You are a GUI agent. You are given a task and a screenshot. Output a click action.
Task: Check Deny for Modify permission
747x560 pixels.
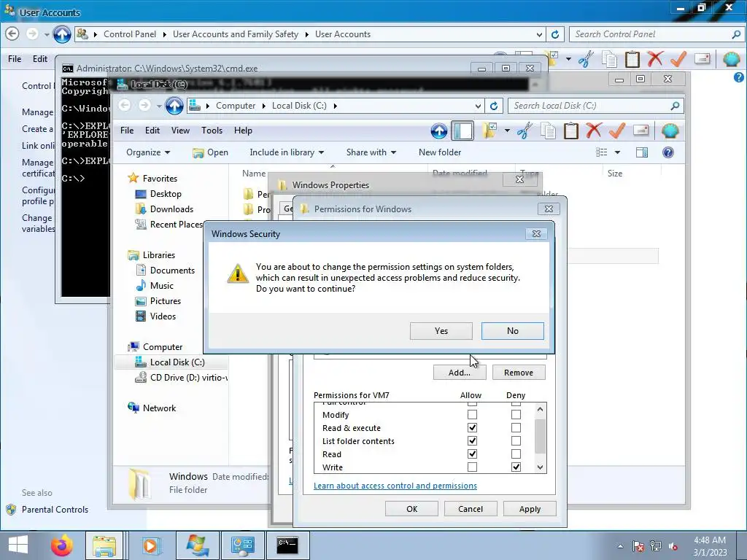(x=516, y=415)
